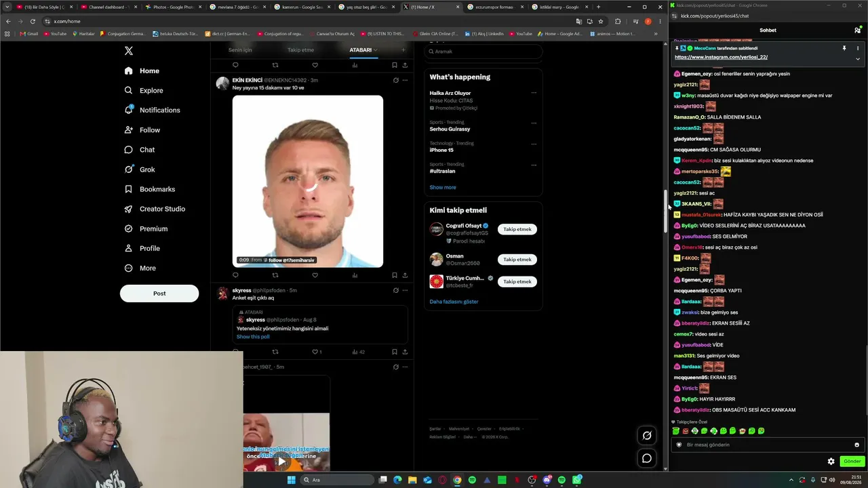
Task: Like the EKİN EKİNCİ post
Action: point(315,275)
